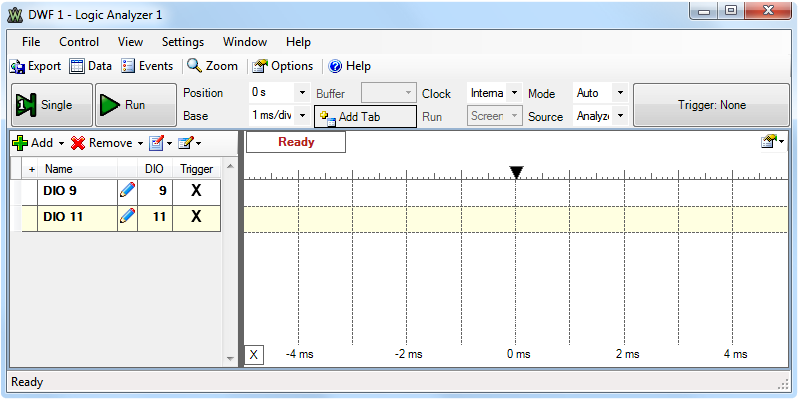Click the X cursor box in plot
Image resolution: width=799 pixels, height=400 pixels.
point(254,355)
